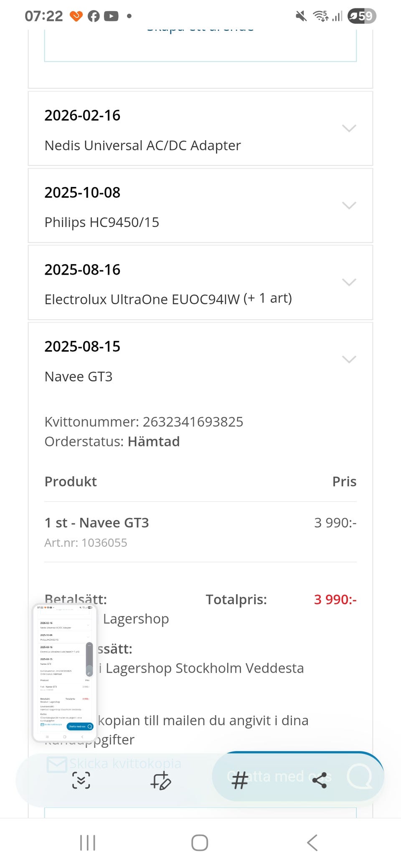Tap the battery 59 indicator
The width and height of the screenshot is (401, 868).
[362, 16]
